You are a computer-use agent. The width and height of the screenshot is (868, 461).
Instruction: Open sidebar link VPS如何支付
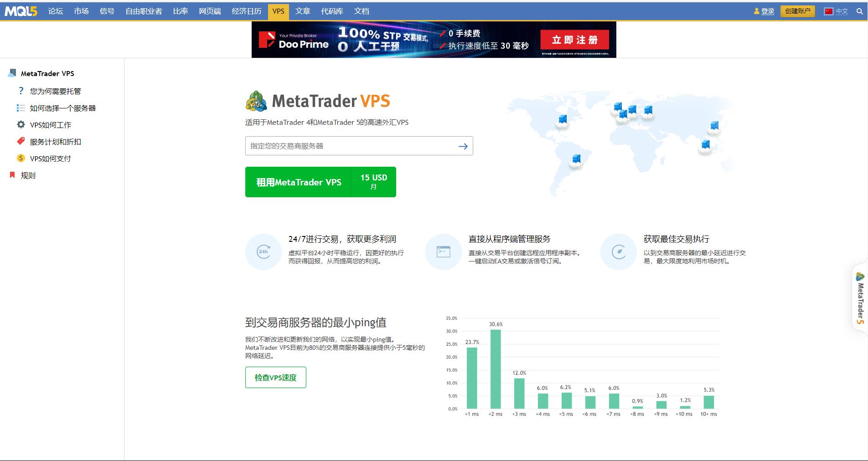click(x=51, y=159)
